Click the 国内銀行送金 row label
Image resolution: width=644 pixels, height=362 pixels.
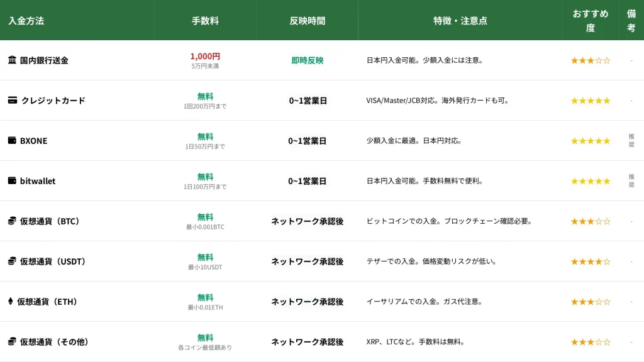pos(44,60)
